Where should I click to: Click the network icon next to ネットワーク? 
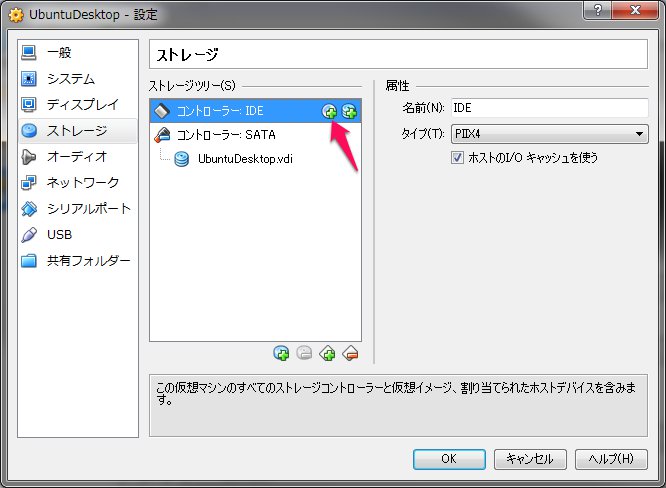29,183
